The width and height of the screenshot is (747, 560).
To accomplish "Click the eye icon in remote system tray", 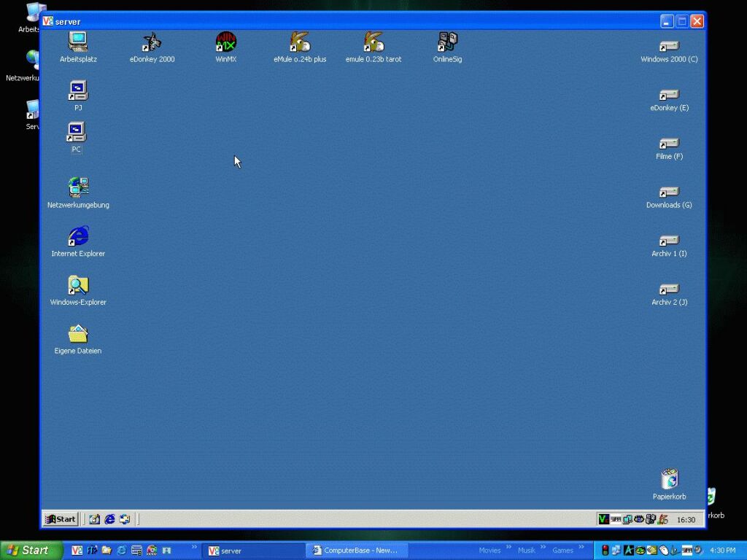I will click(x=639, y=519).
